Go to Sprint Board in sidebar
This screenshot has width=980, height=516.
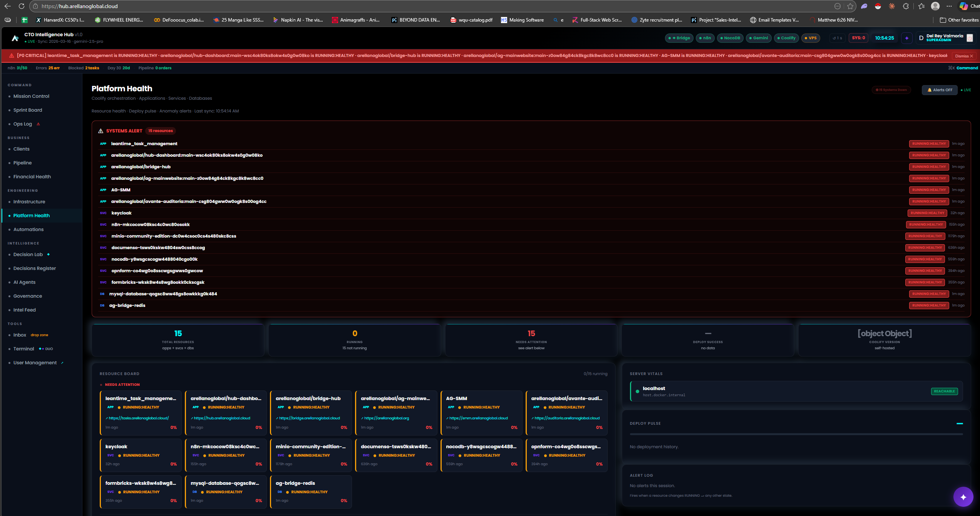(x=28, y=110)
